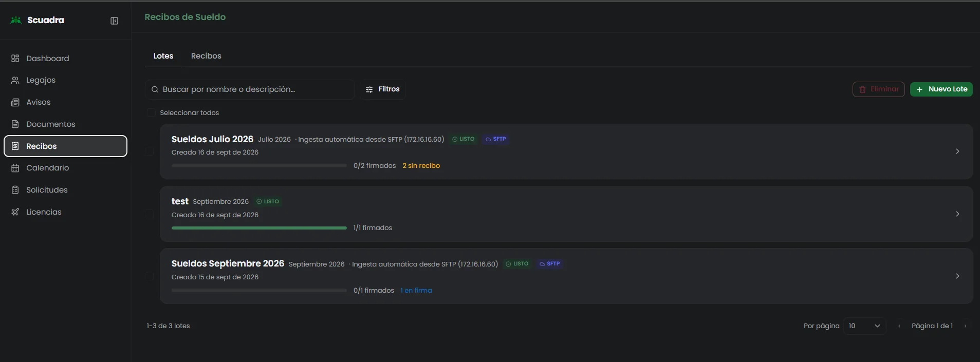
Task: Click the 'Página 1 de 1' text
Action: [x=932, y=326]
